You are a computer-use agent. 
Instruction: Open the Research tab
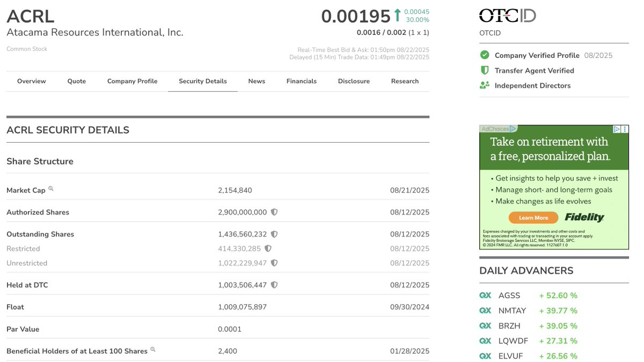(x=405, y=81)
